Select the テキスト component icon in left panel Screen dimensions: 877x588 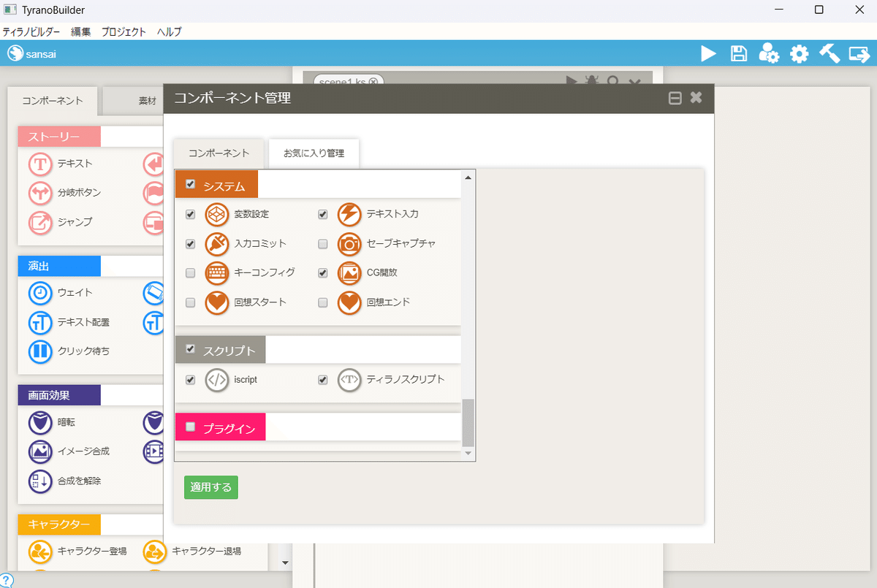(40, 164)
